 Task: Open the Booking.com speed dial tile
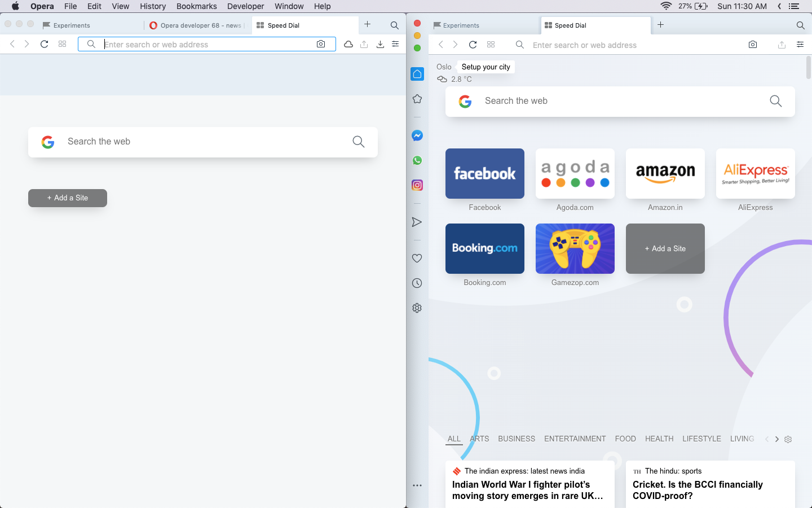(485, 248)
